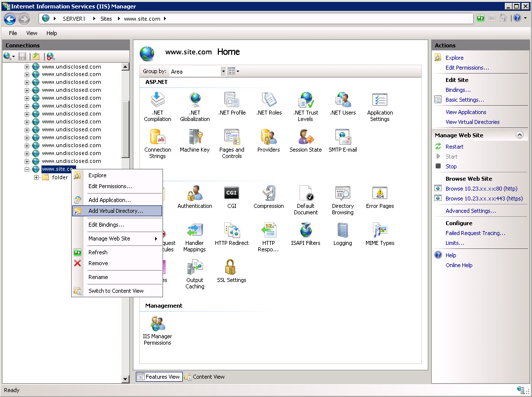Choose Edit Bindings from context menu
The height and width of the screenshot is (397, 532).
[x=117, y=225]
